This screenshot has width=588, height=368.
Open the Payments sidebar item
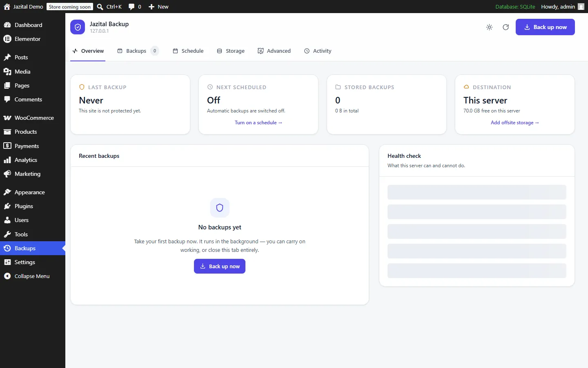coord(33,146)
